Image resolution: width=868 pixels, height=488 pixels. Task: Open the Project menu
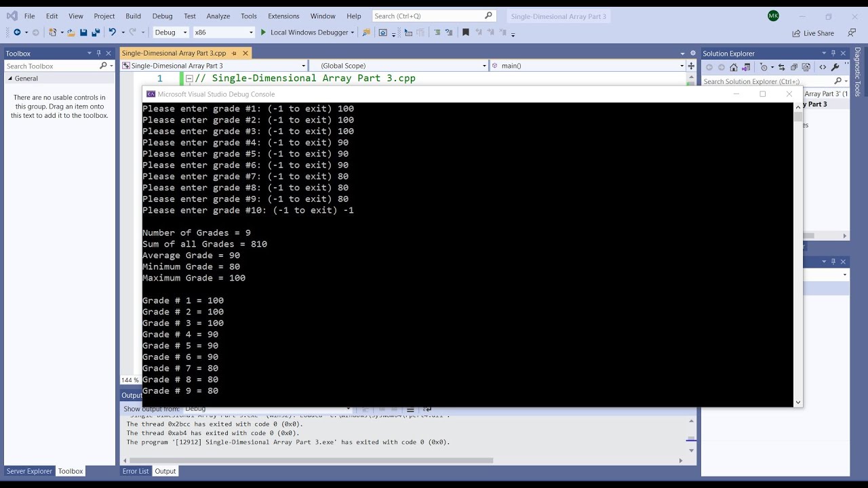tap(104, 16)
